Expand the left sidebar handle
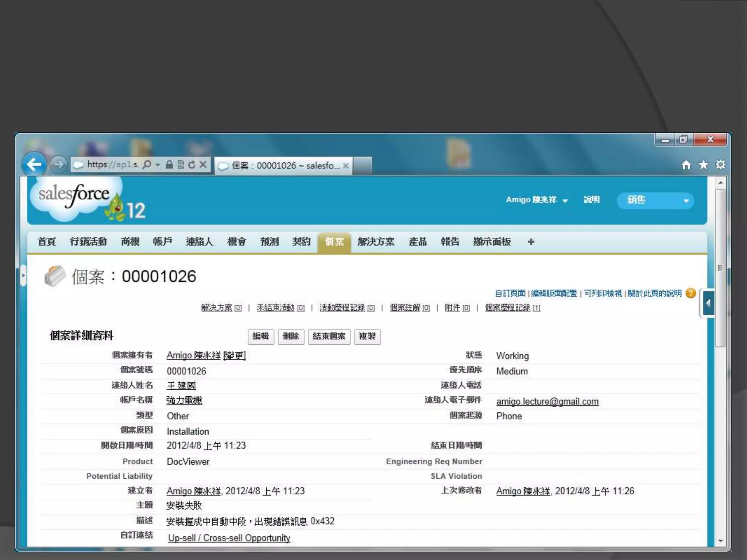Image resolution: width=747 pixels, height=560 pixels. (x=23, y=275)
